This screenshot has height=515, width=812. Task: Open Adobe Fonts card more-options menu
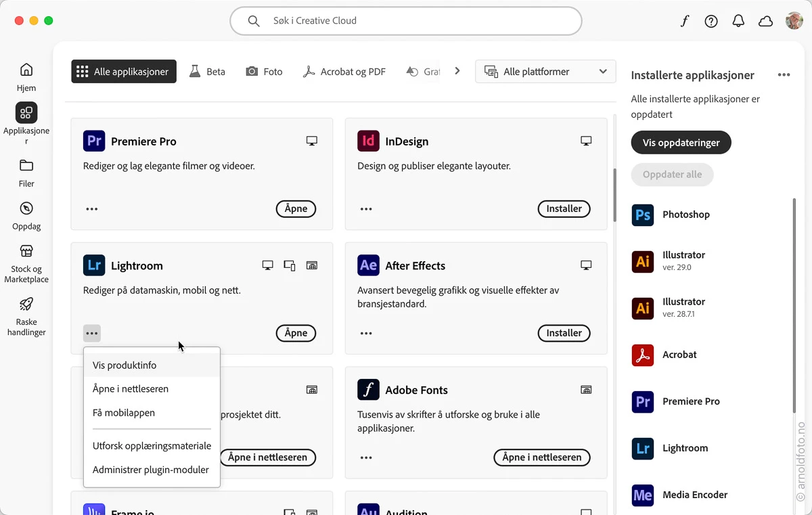[366, 457]
